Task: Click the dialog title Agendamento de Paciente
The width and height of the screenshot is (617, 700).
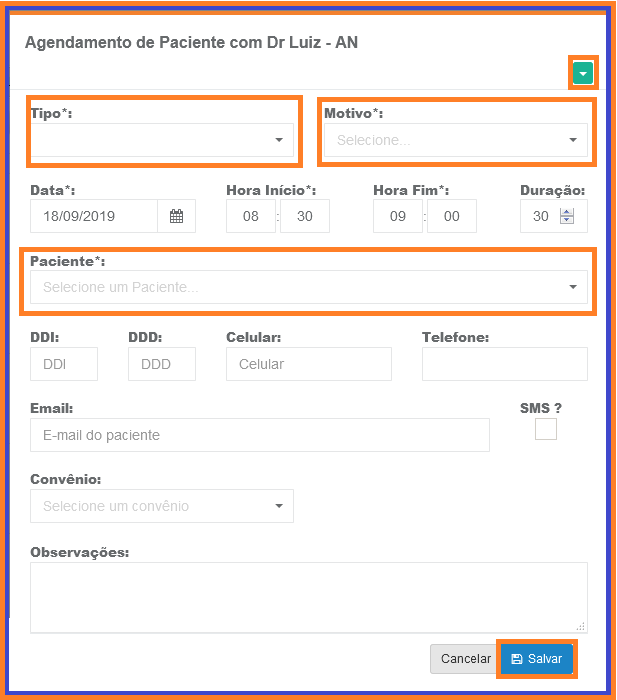Action: [x=191, y=42]
